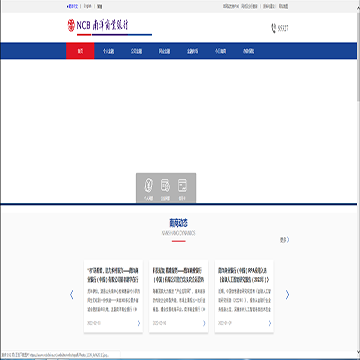Open the third item in blue navigation bar
This screenshot has height=360, width=360.
click(x=136, y=51)
